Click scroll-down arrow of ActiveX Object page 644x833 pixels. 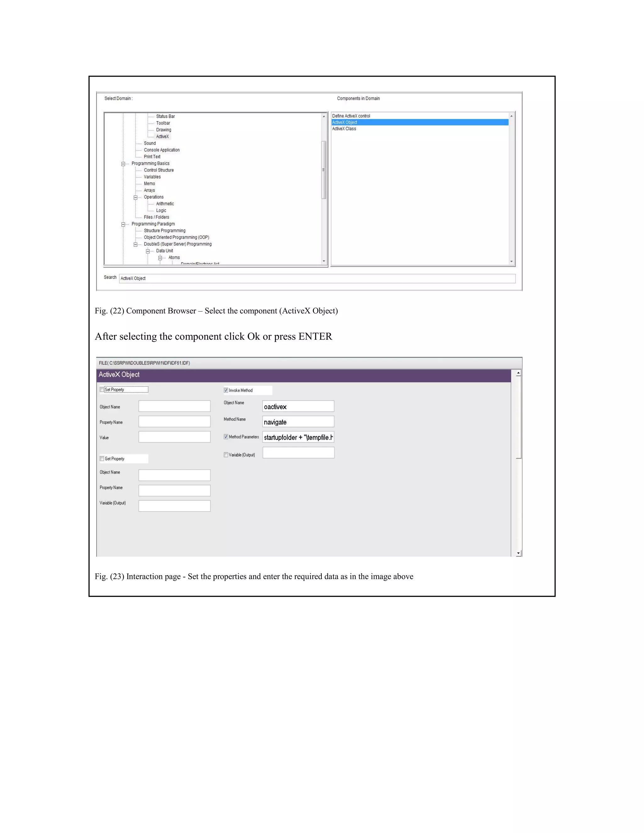coord(518,553)
